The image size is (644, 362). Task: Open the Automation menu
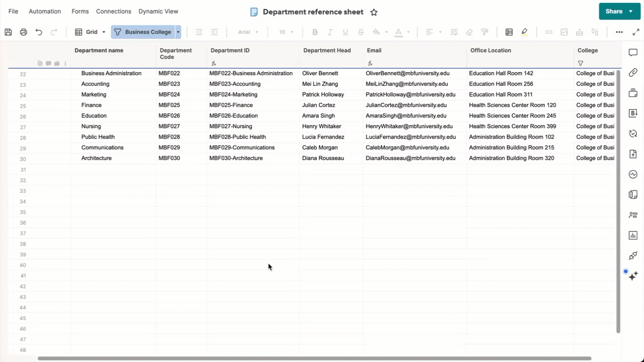coord(45,11)
